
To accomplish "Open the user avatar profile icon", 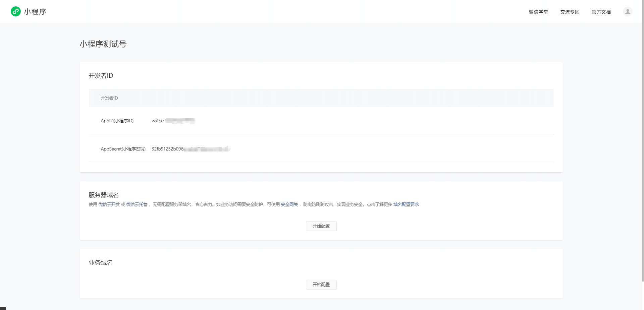I will (628, 11).
